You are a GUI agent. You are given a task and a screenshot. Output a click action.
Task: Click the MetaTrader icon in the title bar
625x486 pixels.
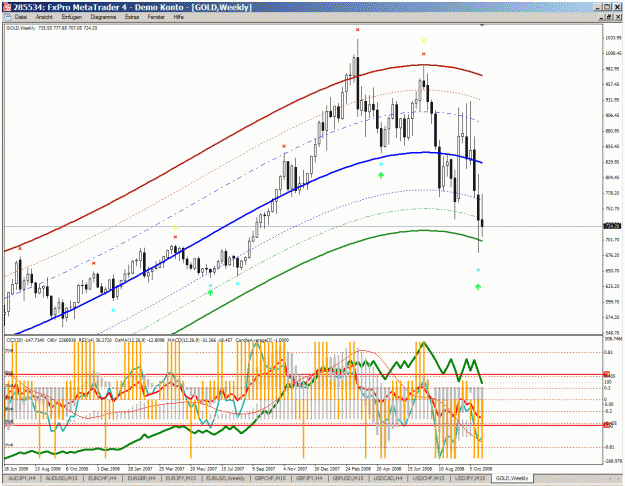pos(7,7)
